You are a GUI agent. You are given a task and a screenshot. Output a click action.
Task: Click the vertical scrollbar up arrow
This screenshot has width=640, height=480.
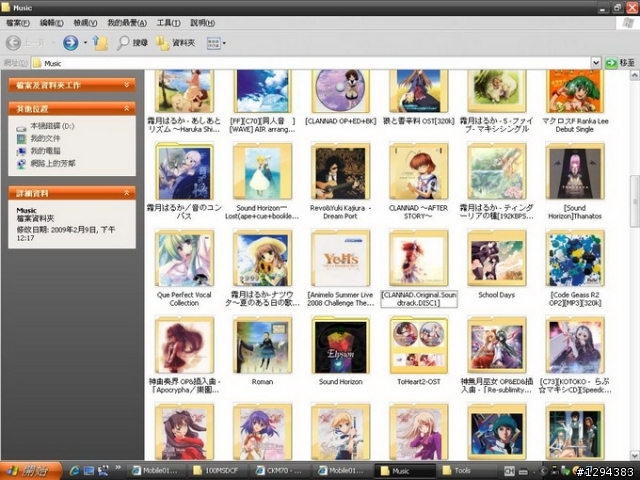634,75
